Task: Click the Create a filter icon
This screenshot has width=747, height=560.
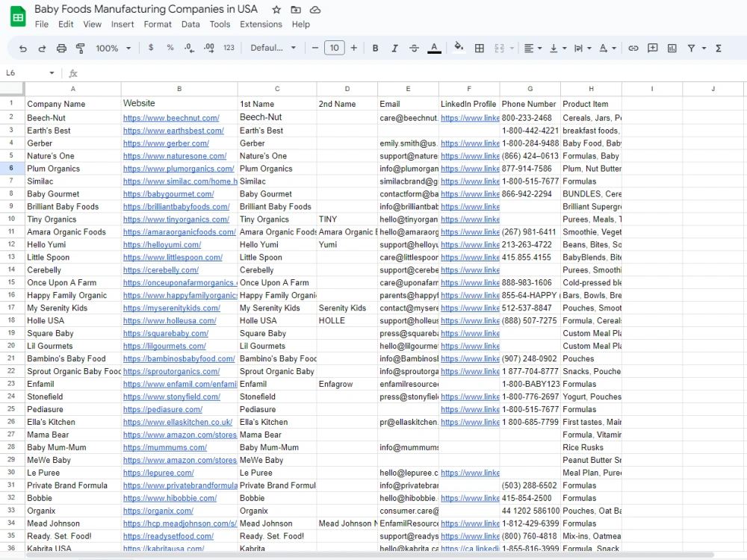Action: point(691,48)
